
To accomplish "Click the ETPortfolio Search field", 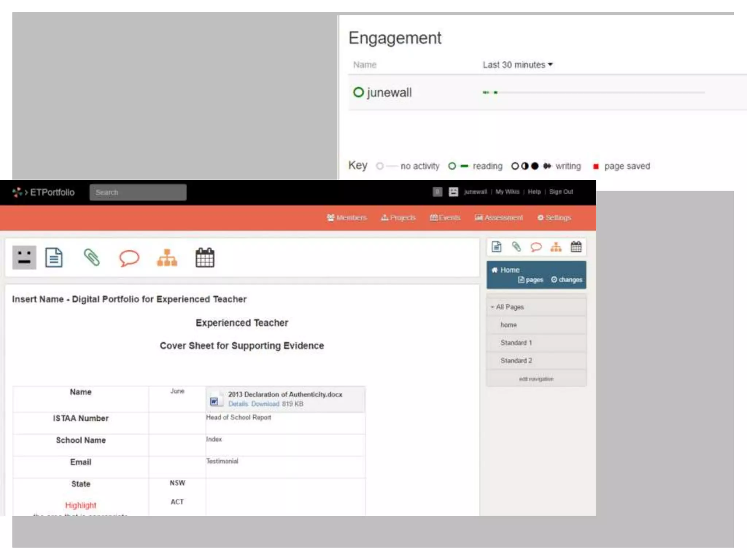I will pyautogui.click(x=138, y=192).
